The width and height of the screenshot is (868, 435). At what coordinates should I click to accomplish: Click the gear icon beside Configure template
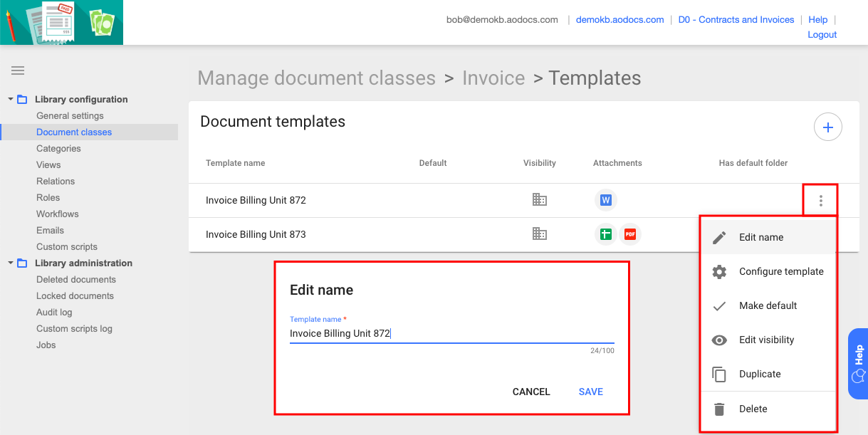pyautogui.click(x=719, y=271)
